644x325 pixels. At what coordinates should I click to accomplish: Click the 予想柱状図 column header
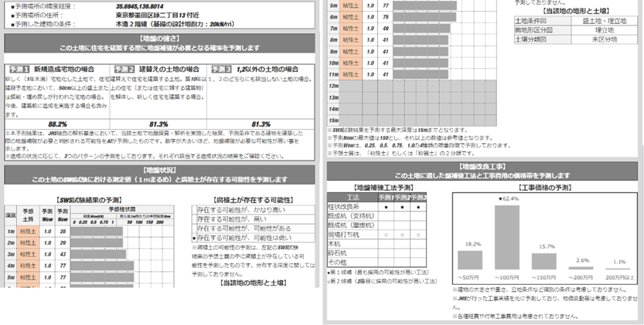coord(122,209)
